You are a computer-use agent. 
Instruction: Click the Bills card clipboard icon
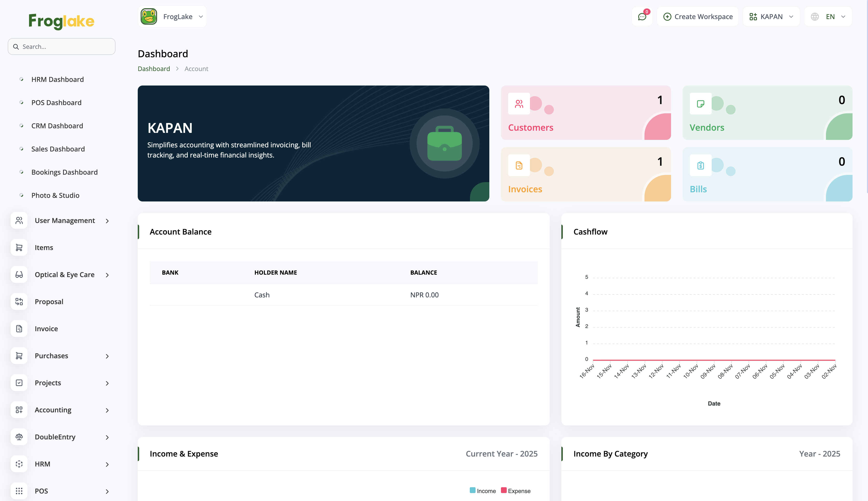click(700, 165)
